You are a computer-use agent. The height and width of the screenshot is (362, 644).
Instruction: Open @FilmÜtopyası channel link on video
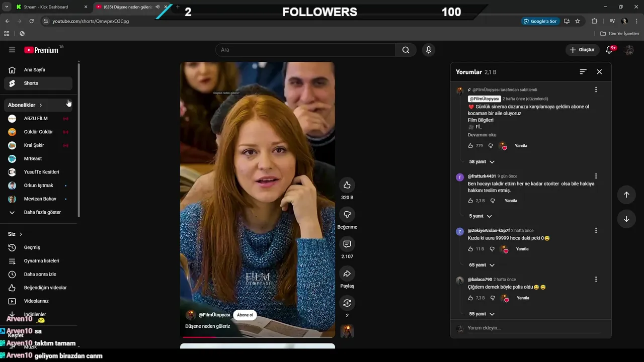(x=214, y=315)
